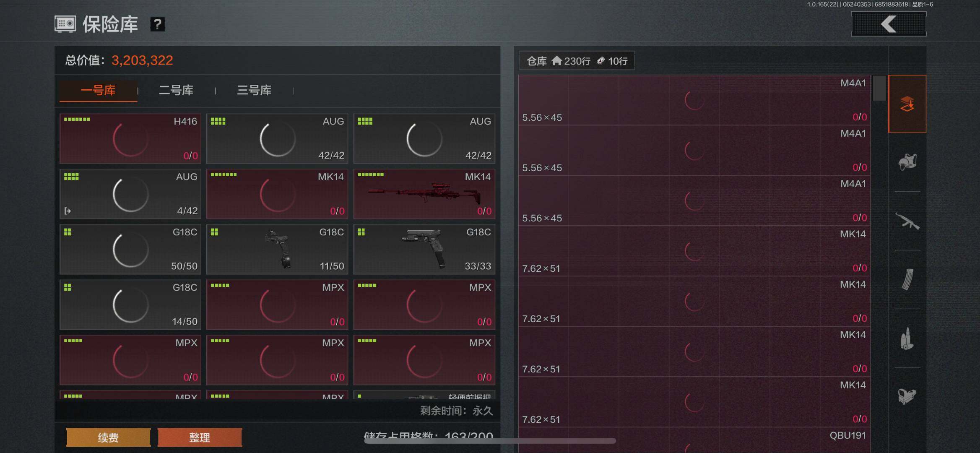
Task: Select the G18C pistol card showing 11/50
Action: [277, 249]
